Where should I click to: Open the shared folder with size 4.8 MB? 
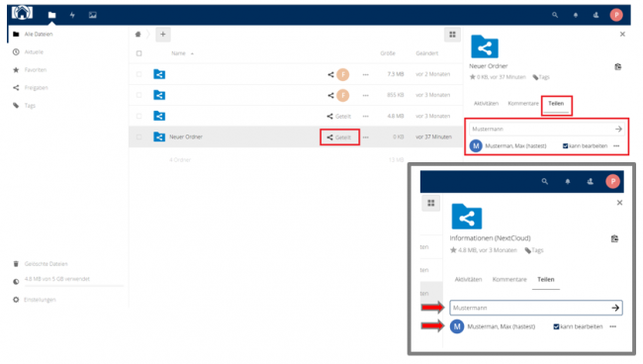(x=159, y=116)
